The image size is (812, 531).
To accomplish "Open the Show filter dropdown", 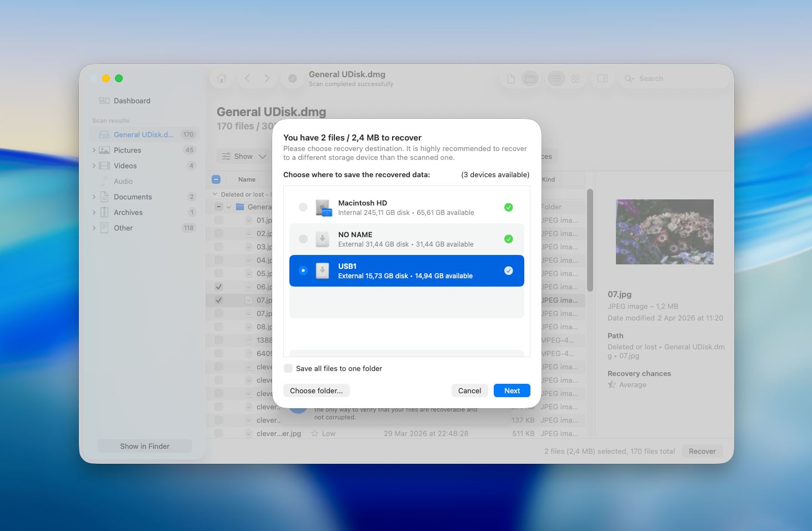I will 244,157.
